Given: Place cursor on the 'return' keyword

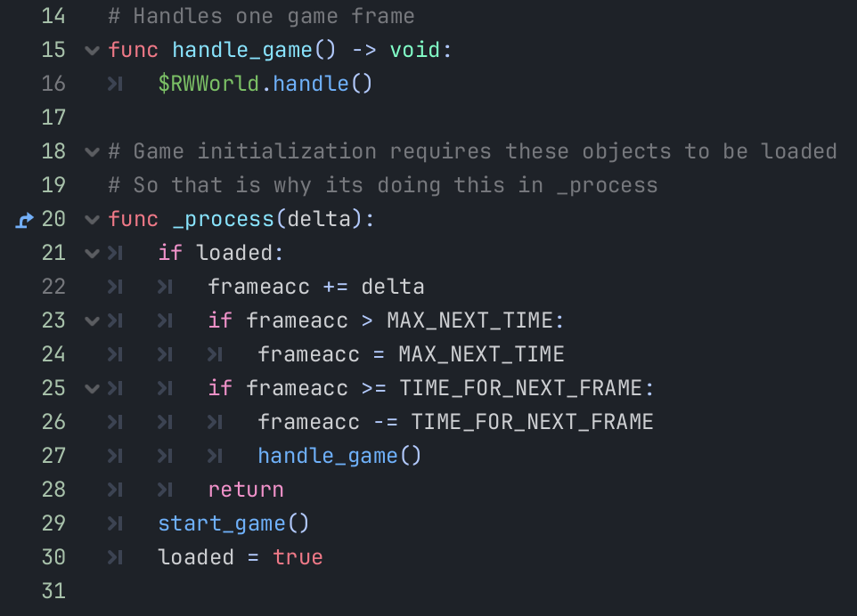Looking at the screenshot, I should (246, 490).
